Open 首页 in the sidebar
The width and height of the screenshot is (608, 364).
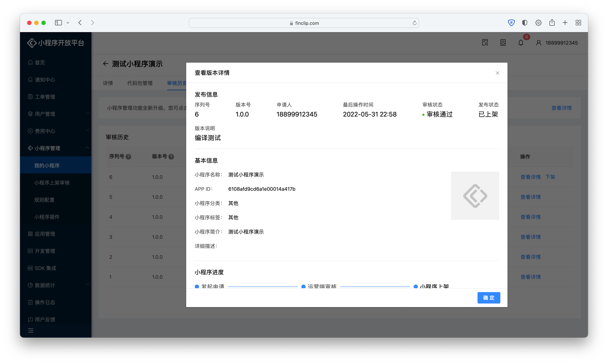point(56,63)
